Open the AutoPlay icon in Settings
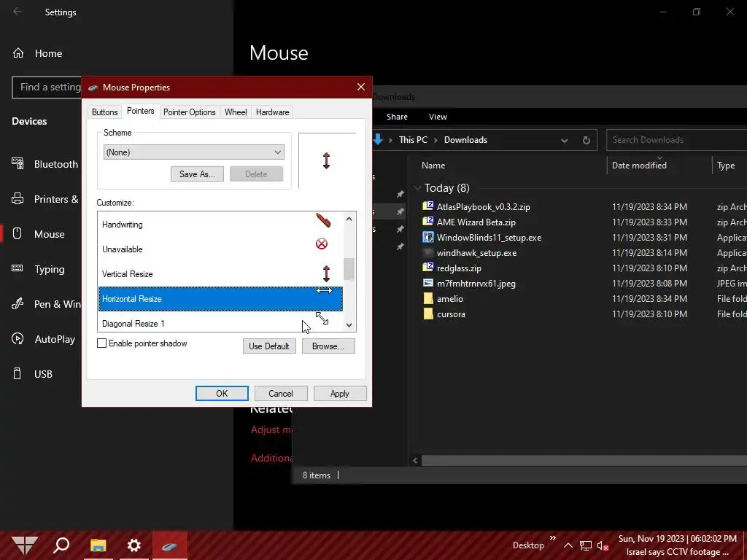This screenshot has width=747, height=560. [18, 338]
